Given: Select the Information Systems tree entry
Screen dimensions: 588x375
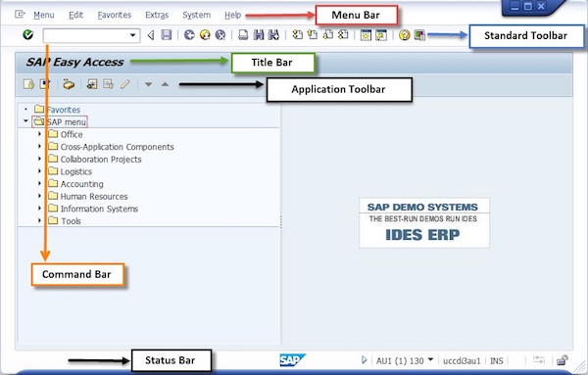Looking at the screenshot, I should click(93, 209).
